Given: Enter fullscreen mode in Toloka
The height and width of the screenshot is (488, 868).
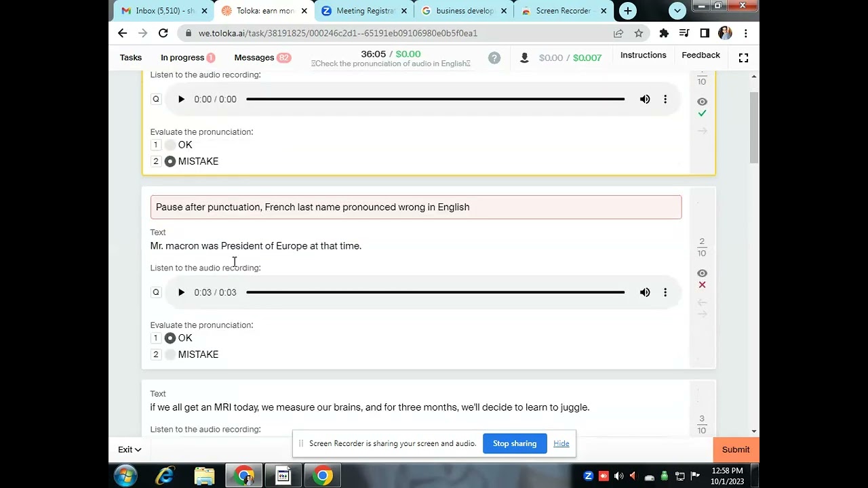Looking at the screenshot, I should coord(743,58).
